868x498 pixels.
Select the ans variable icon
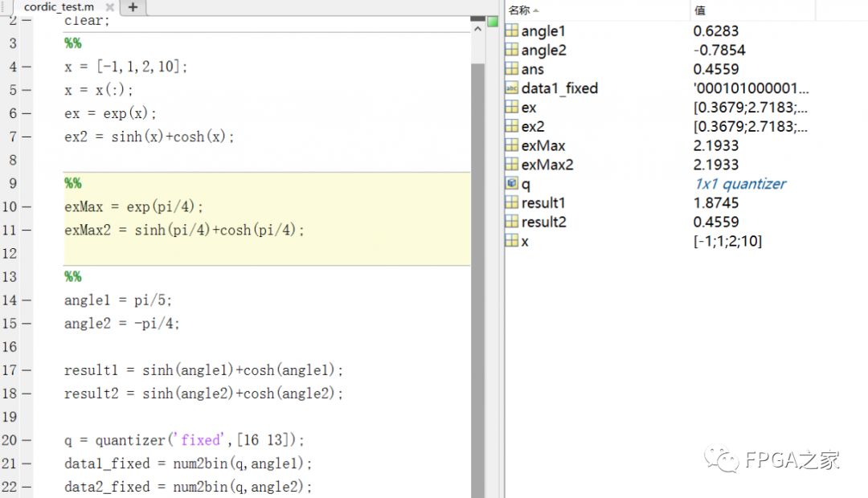[511, 68]
